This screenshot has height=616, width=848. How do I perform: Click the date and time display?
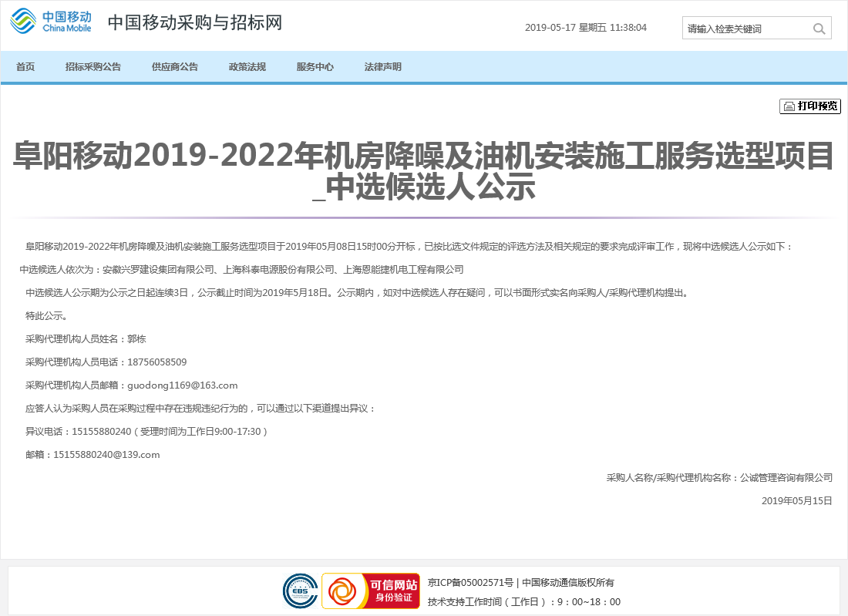(x=586, y=28)
